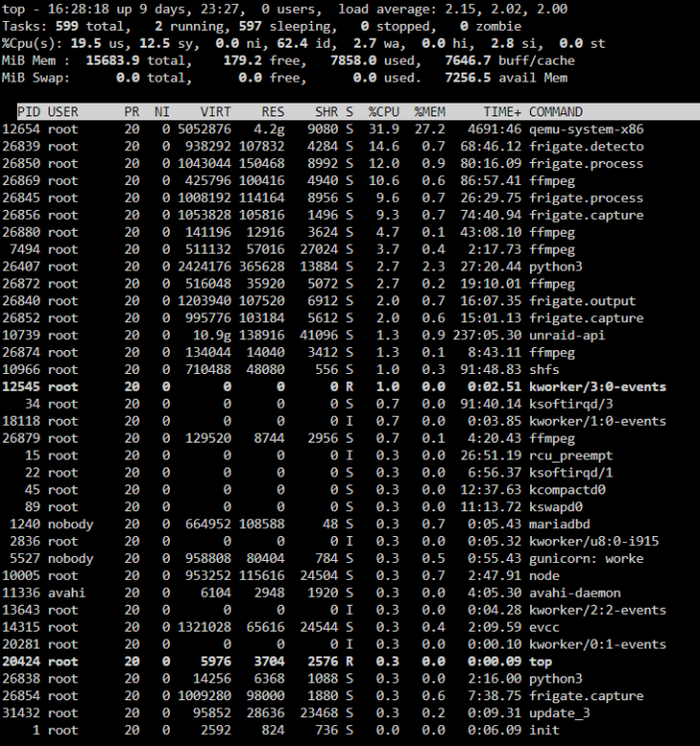Click the SHR column header

point(326,111)
